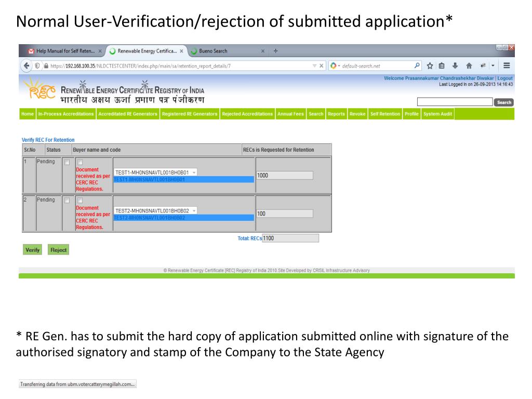Viewport: 532px width, 399px height.
Task: Open Home menu item
Action: [x=28, y=114]
